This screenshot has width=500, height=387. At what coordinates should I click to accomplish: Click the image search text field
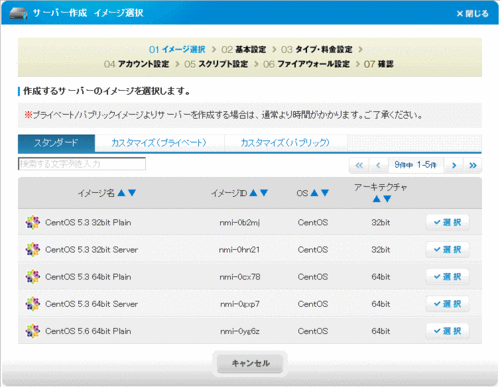click(82, 164)
